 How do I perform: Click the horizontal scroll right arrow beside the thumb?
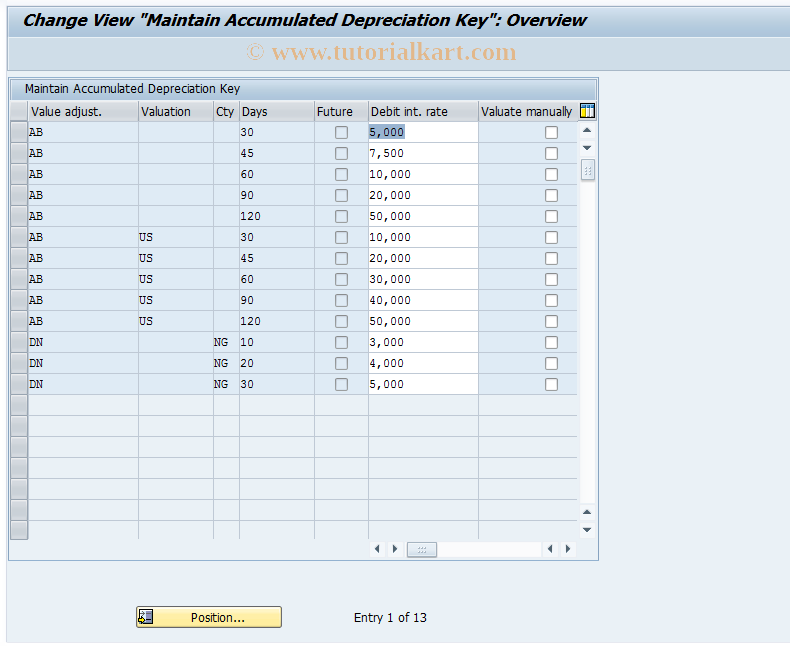[395, 549]
